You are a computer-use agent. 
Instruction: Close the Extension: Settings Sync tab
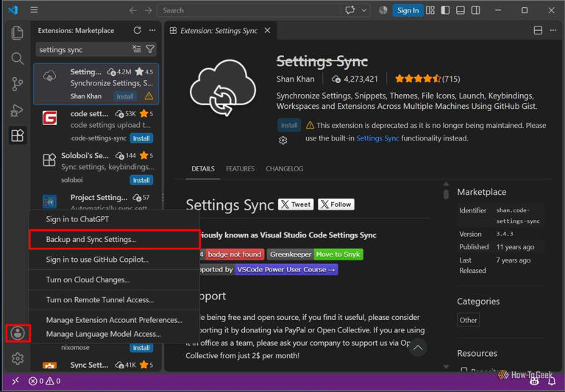click(267, 31)
